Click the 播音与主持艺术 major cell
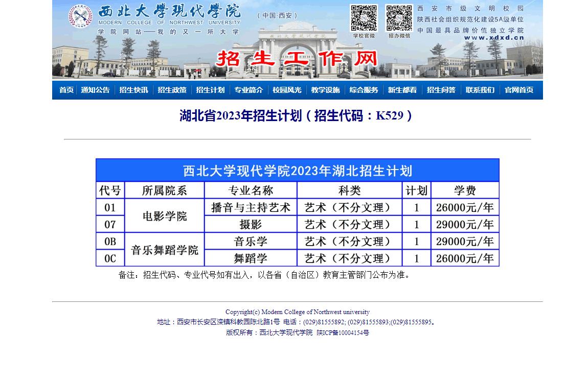 [x=251, y=207]
